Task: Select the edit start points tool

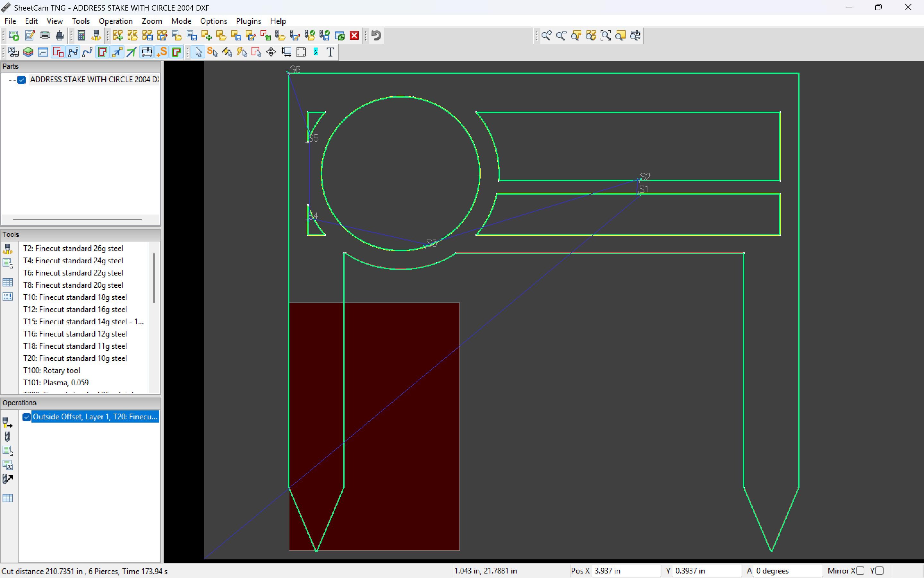Action: [213, 52]
